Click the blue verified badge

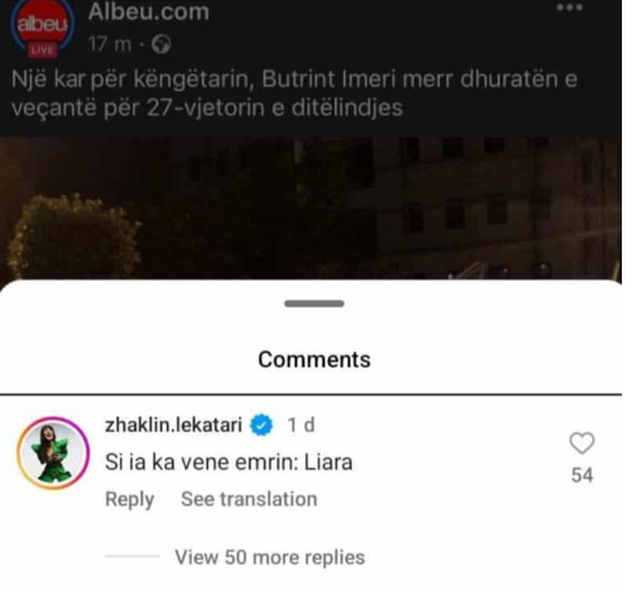pos(261,425)
